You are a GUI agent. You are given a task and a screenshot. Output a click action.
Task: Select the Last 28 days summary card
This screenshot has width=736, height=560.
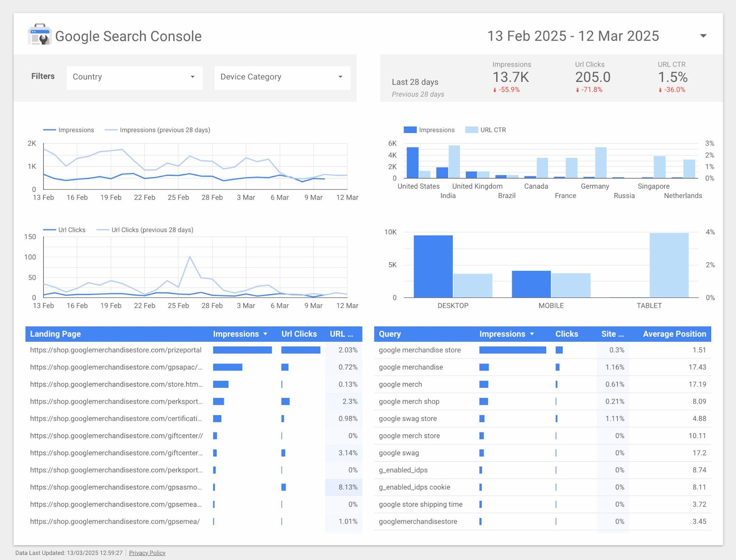tap(415, 82)
